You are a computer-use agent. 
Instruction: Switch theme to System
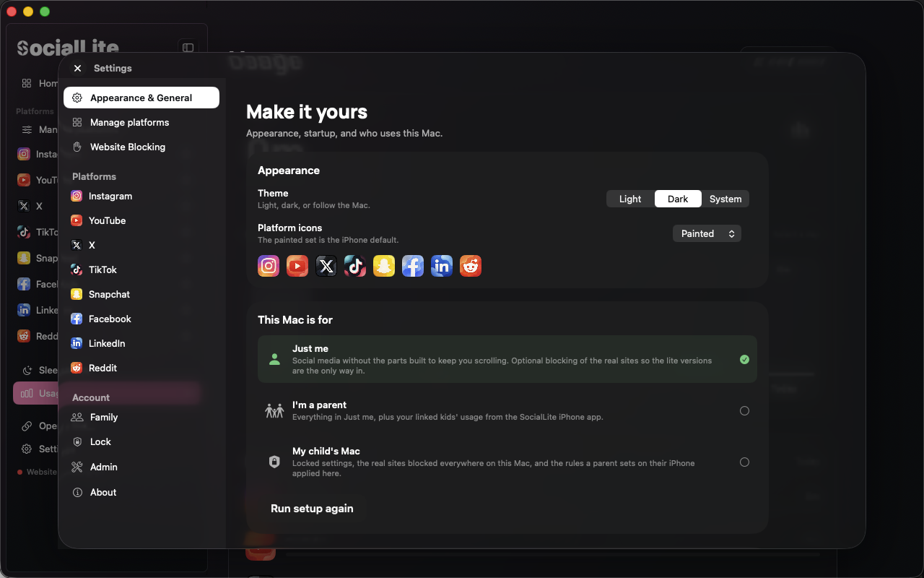725,199
